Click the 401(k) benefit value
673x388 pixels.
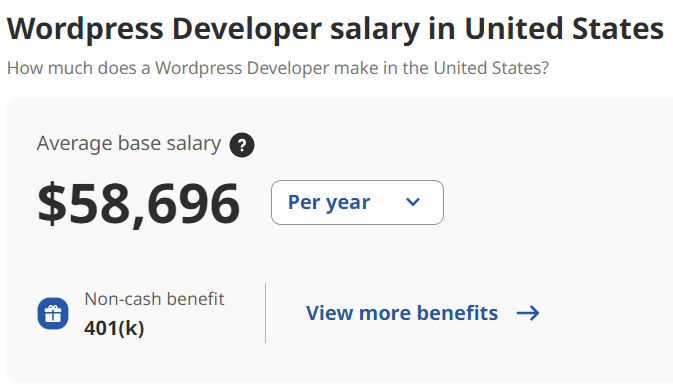point(114,328)
